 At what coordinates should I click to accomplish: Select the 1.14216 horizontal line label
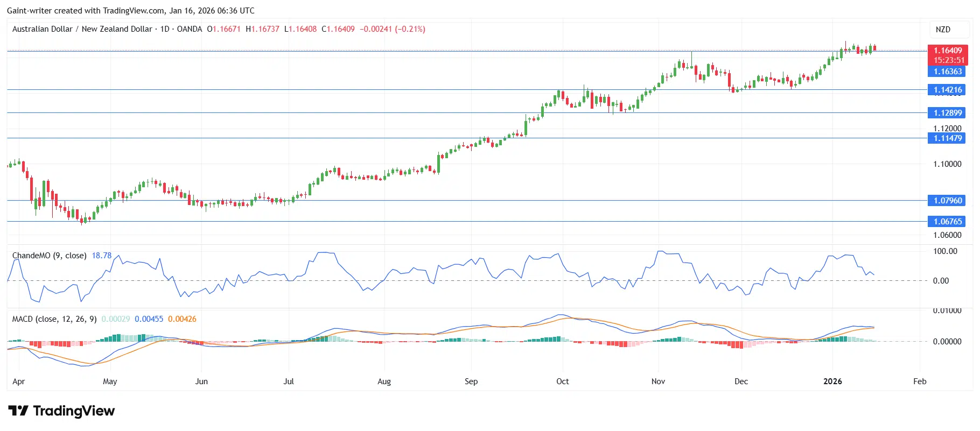[947, 90]
